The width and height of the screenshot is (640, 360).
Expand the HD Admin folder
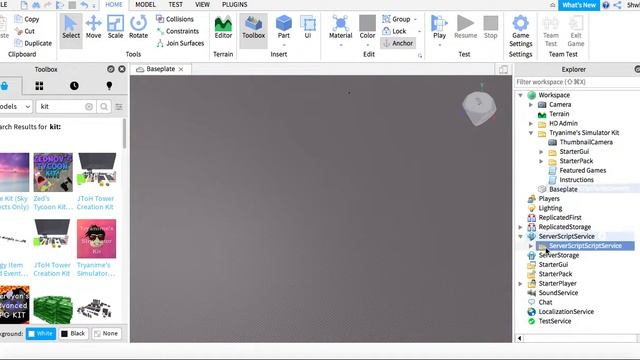531,123
